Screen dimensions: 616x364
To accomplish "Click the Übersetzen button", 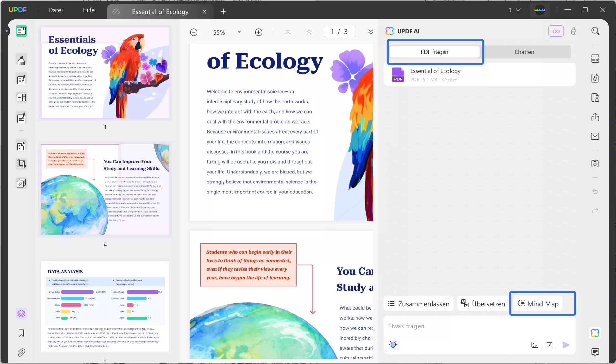I will click(x=483, y=304).
